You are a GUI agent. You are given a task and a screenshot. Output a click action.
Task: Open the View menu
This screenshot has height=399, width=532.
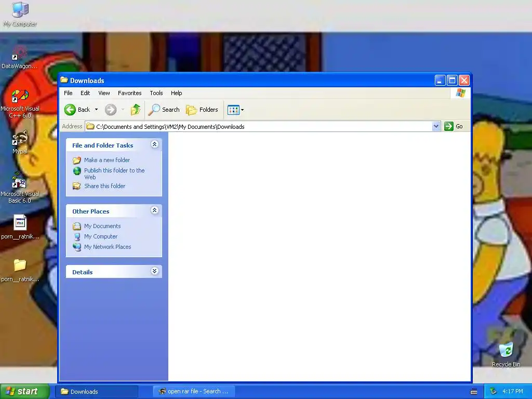[x=104, y=93]
